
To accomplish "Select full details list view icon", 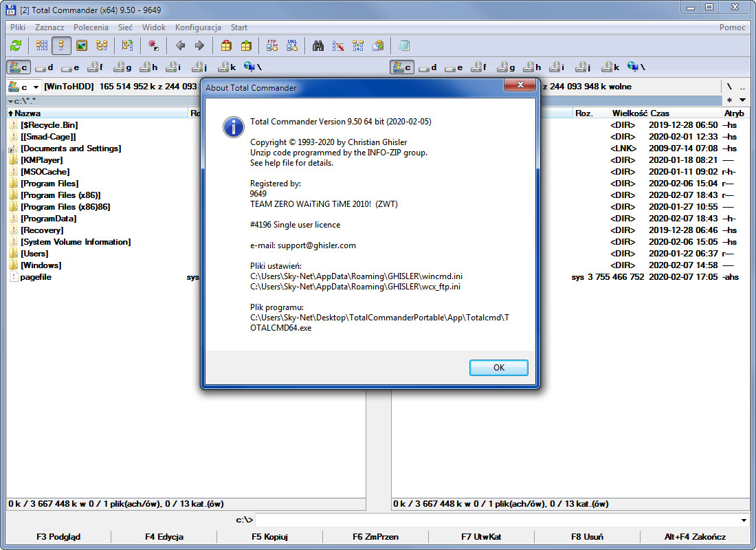I will (62, 46).
